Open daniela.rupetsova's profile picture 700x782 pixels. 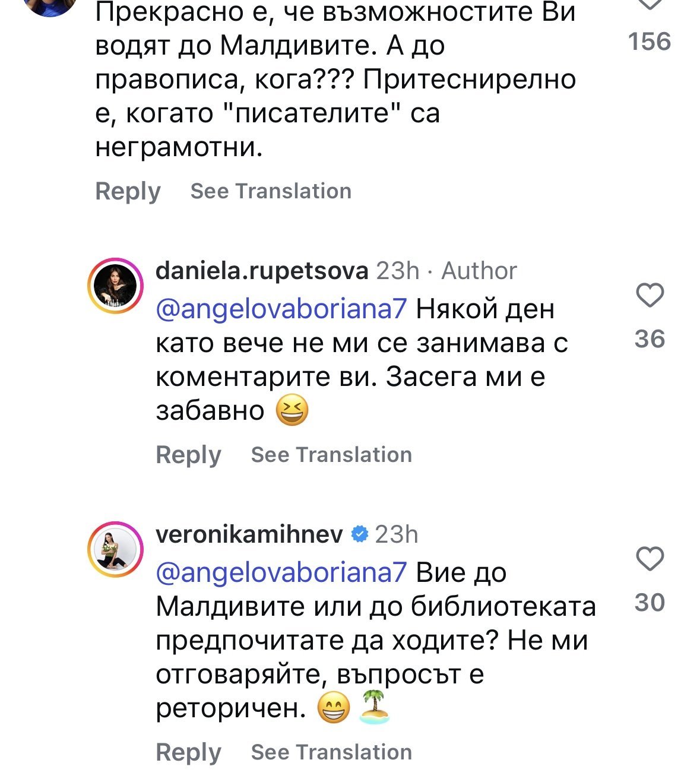[116, 286]
